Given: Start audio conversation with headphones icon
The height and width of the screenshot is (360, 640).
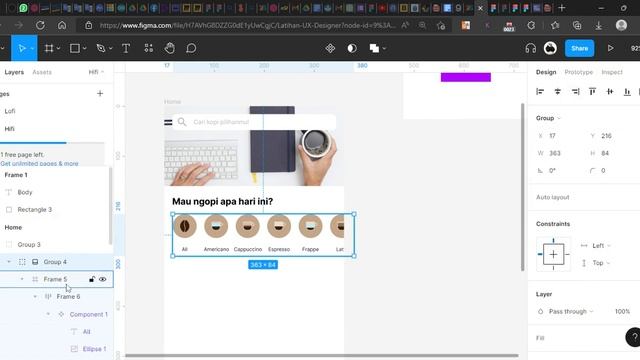Looking at the screenshot, I should coord(531,49).
